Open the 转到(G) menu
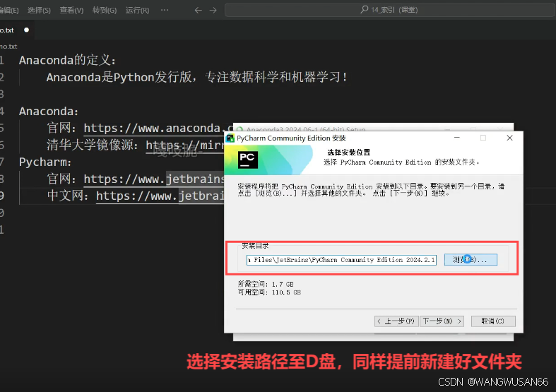Image resolution: width=556 pixels, height=392 pixels. pos(105,11)
